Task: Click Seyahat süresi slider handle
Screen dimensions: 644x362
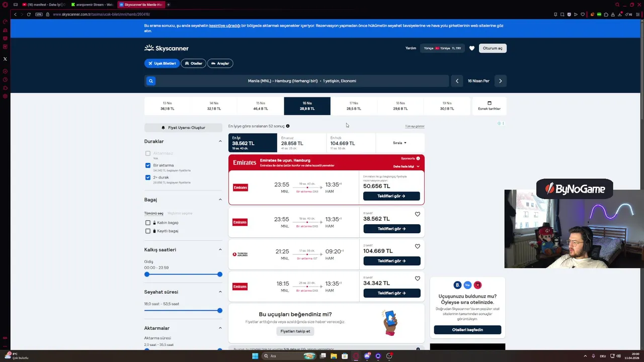Action: pyautogui.click(x=220, y=311)
